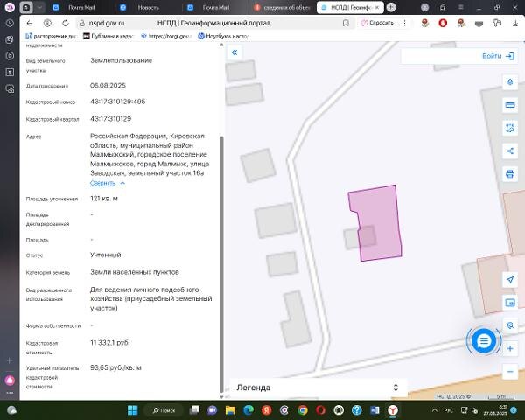Viewport: 525px width, 420px height.
Task: Click the РУС language indicator
Action: [448, 410]
